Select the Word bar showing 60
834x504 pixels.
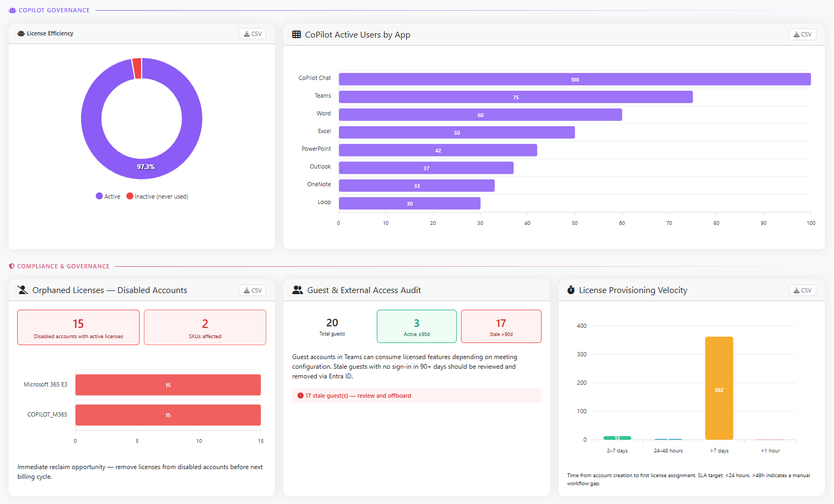point(480,115)
